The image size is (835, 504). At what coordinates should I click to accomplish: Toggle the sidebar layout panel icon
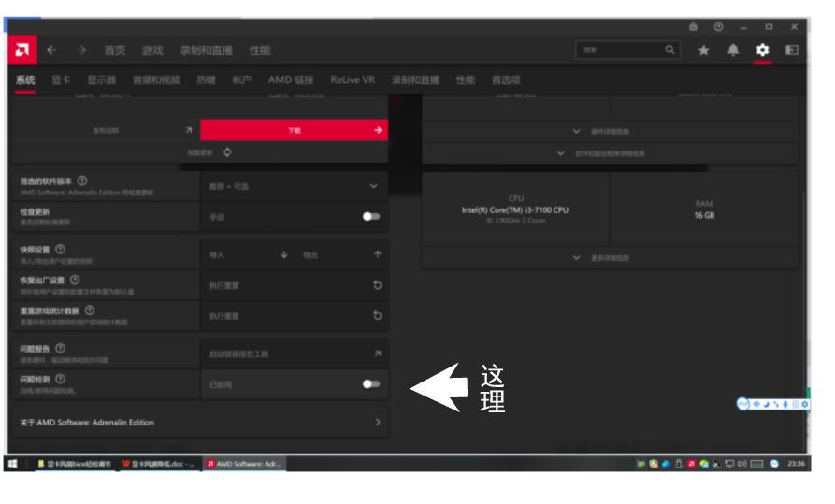click(x=792, y=50)
